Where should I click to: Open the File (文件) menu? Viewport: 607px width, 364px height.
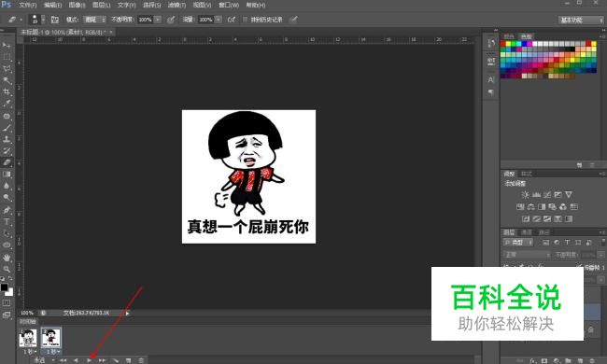point(28,5)
